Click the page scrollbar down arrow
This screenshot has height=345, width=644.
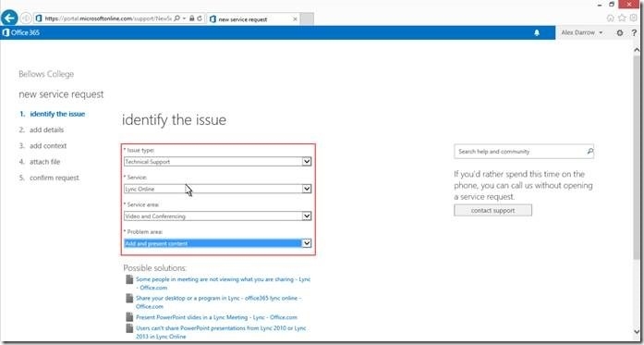click(637, 331)
